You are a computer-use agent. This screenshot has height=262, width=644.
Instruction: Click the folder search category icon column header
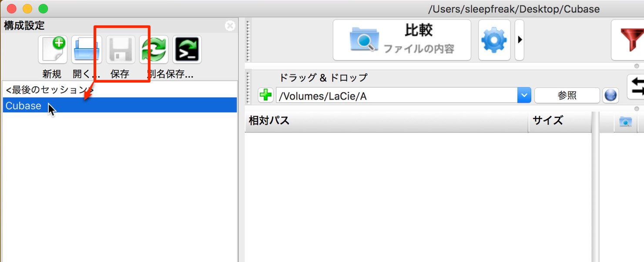[x=625, y=122]
